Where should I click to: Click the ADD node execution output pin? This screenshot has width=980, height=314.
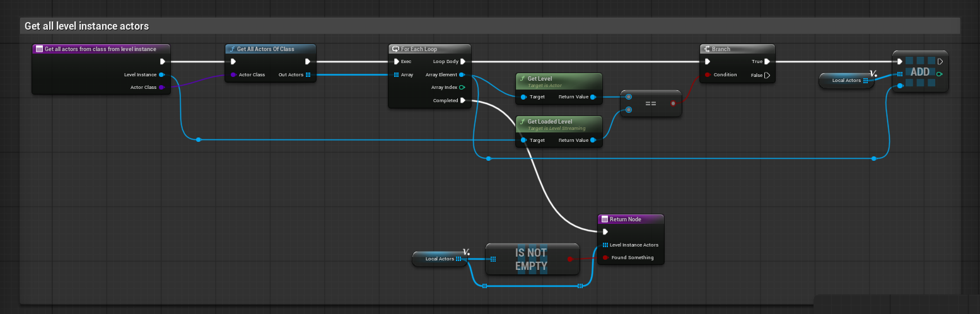940,62
